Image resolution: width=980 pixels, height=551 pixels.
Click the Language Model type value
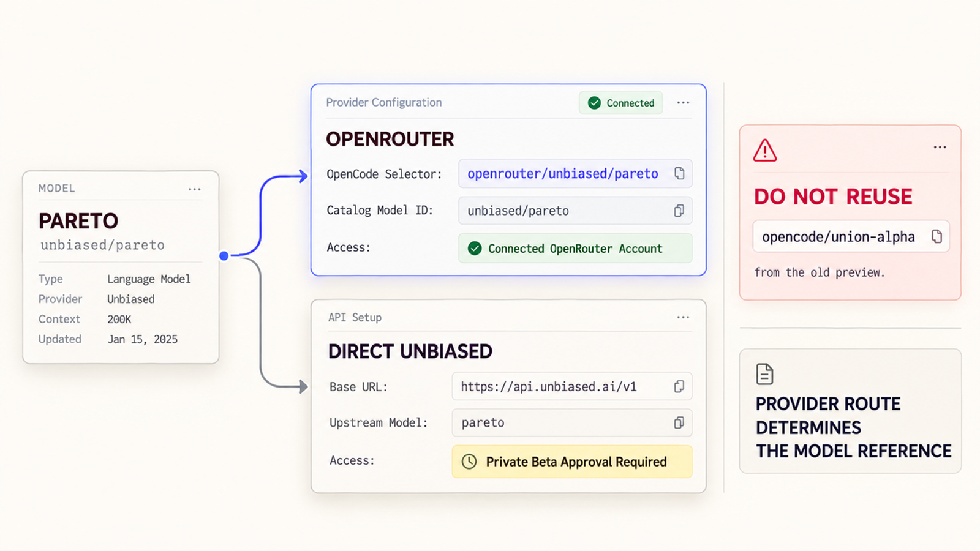149,279
